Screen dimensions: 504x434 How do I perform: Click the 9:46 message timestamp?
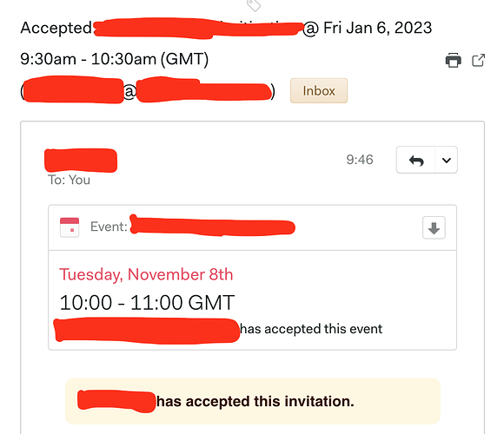coord(360,160)
